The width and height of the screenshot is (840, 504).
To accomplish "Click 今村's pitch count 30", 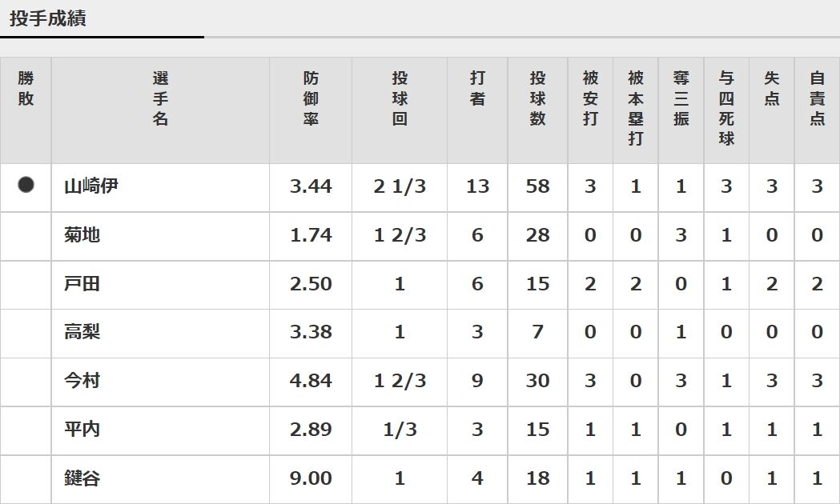I will pyautogui.click(x=537, y=381).
